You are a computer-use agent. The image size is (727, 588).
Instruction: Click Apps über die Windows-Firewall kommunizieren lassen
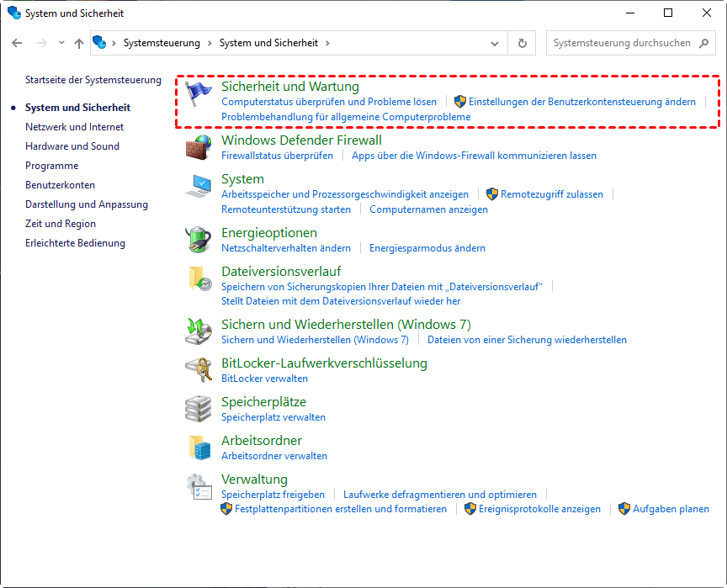click(x=474, y=156)
